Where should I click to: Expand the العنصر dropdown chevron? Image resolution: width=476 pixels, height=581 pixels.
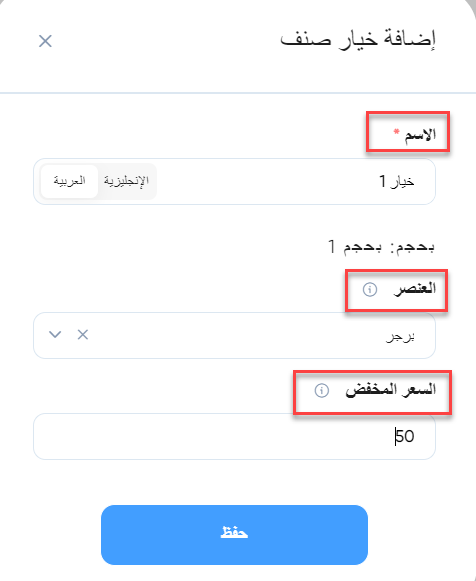tap(55, 335)
